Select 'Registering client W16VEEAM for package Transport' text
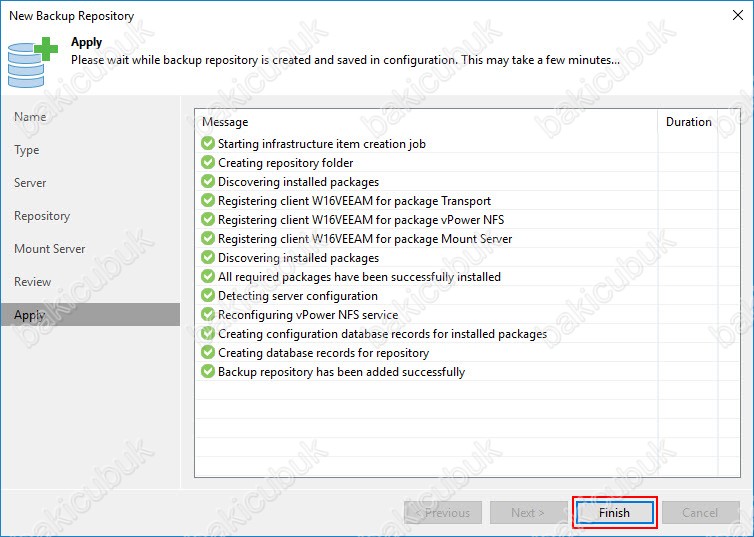This screenshot has width=754, height=537. point(354,200)
